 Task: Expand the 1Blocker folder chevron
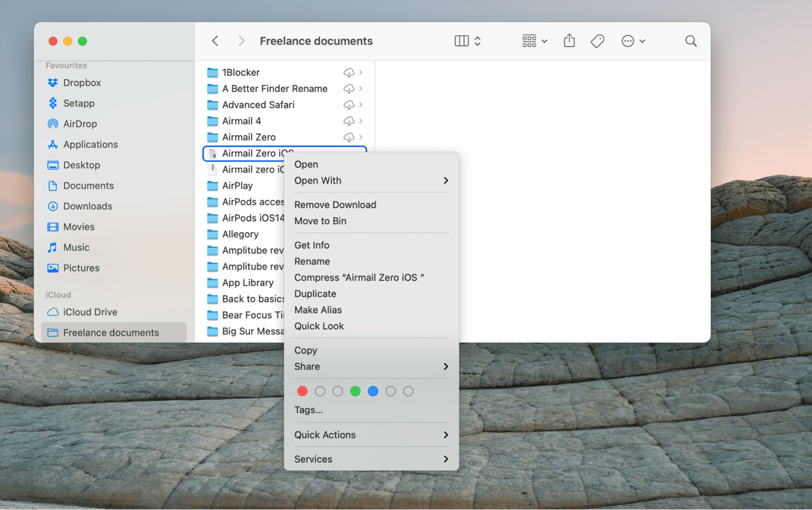coord(361,72)
